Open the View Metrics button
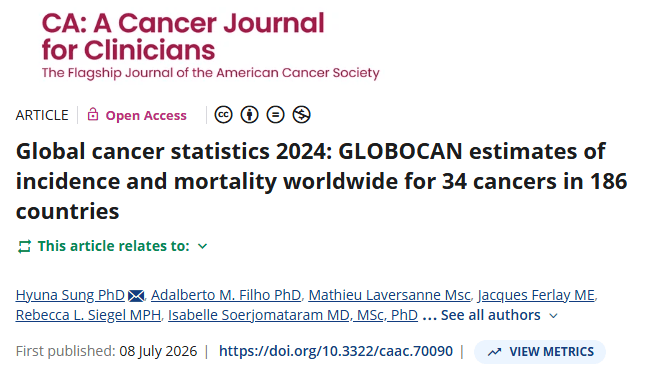This screenshot has width=654, height=377. pos(540,352)
